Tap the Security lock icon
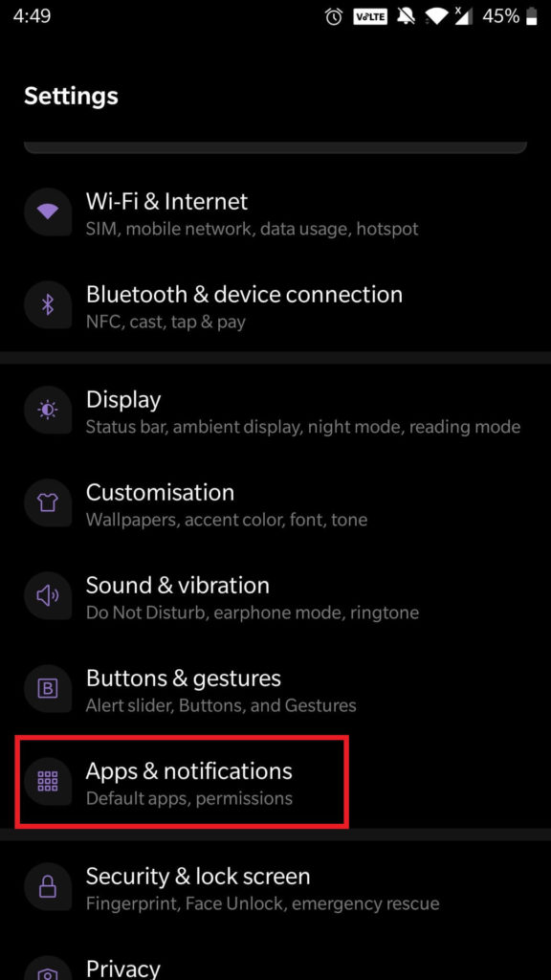The width and height of the screenshot is (551, 980). [x=48, y=886]
